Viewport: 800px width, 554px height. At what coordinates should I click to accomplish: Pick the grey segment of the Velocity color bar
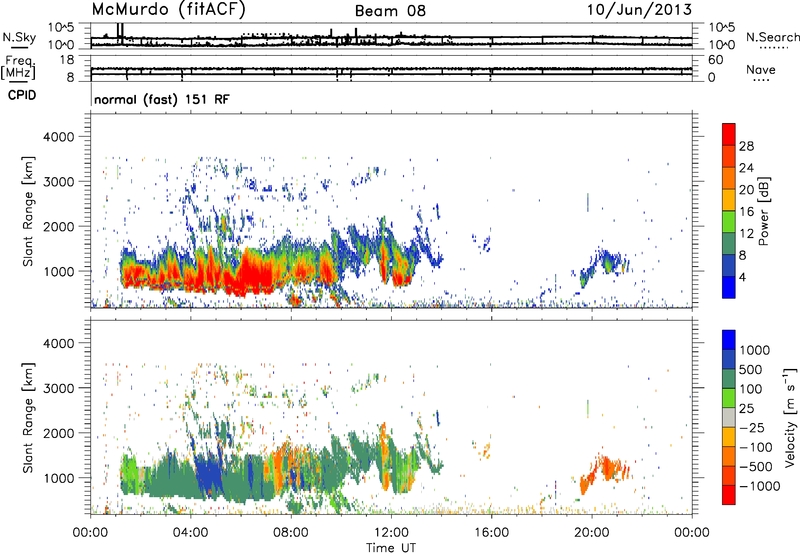[729, 417]
